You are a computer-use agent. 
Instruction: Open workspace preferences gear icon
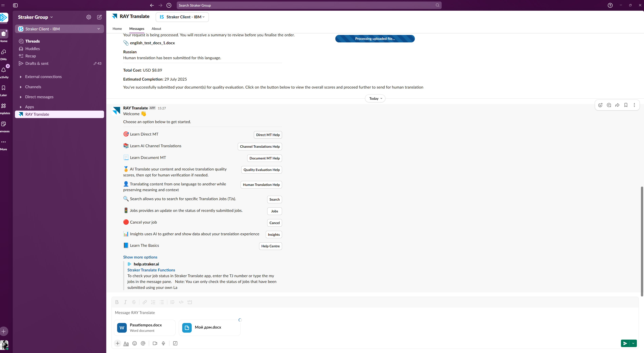click(x=89, y=17)
